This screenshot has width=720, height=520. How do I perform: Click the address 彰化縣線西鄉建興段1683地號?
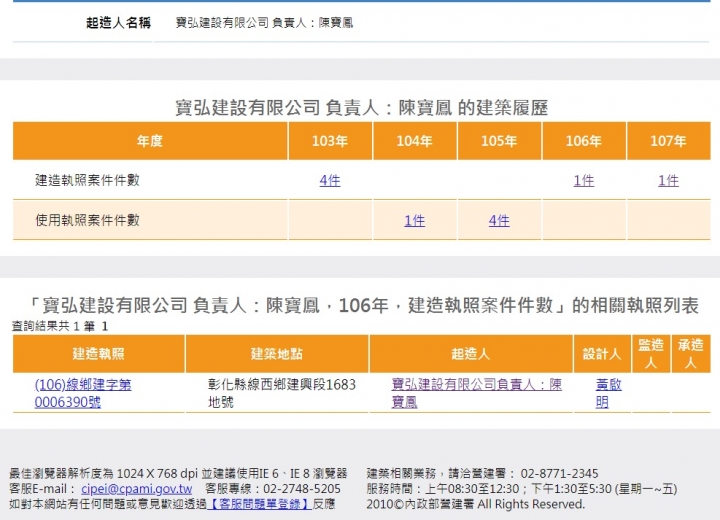(x=281, y=393)
